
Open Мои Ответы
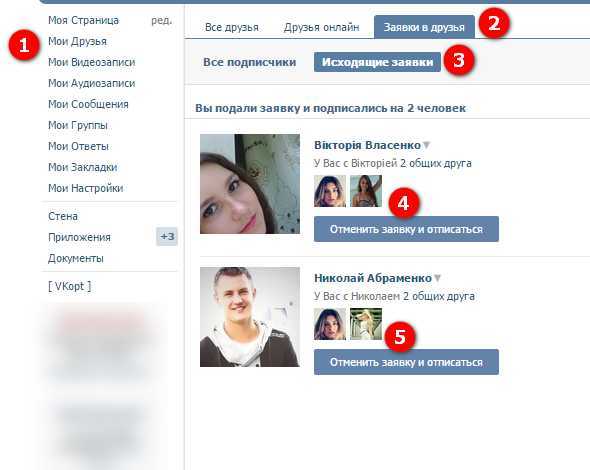[x=78, y=146]
